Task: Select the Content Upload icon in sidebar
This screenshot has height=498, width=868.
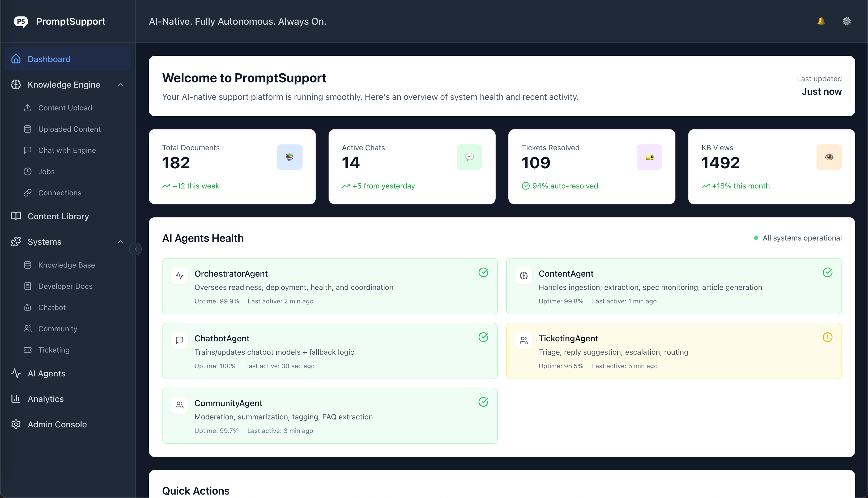Action: [28, 108]
